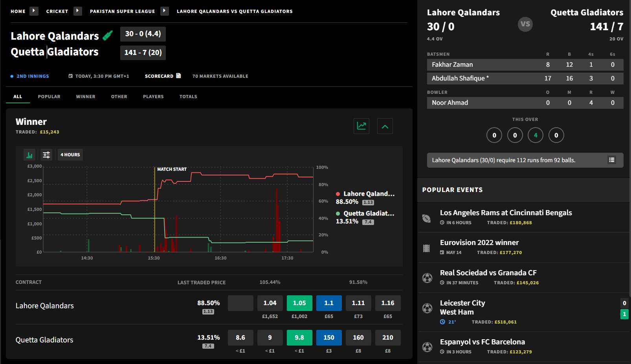
Task: Click the VS badge in scoreboard
Action: (x=525, y=24)
